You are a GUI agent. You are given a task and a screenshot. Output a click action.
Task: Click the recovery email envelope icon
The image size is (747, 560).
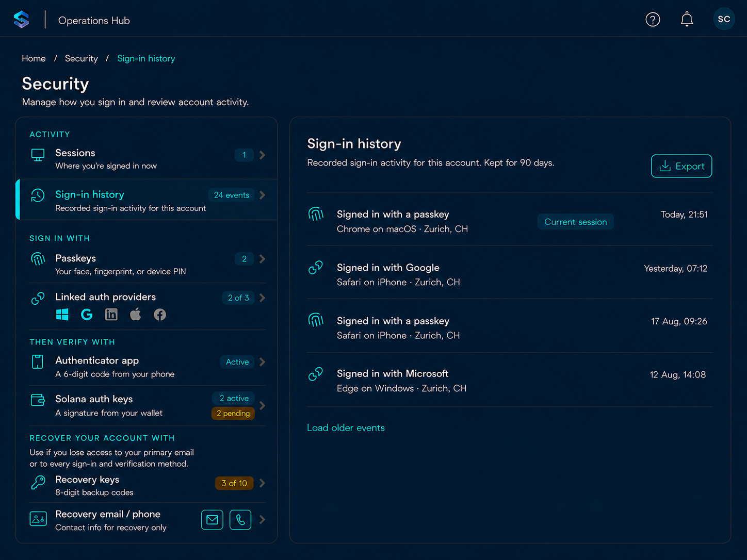[x=212, y=520]
